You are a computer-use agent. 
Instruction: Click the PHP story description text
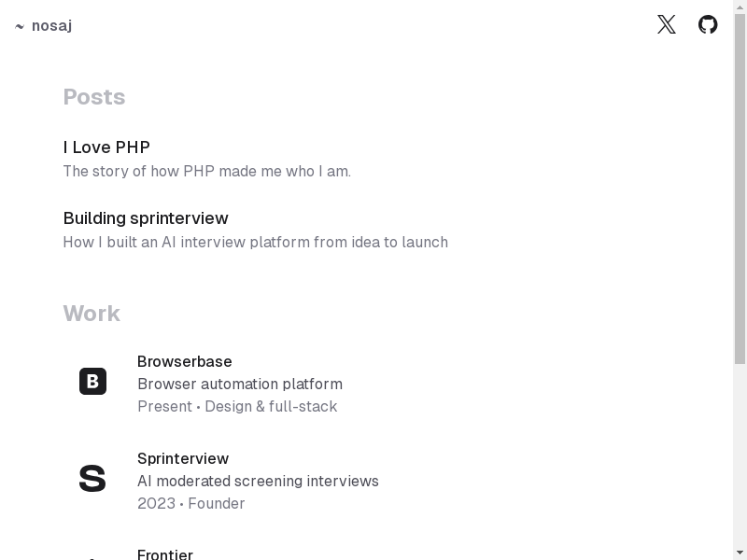point(206,172)
